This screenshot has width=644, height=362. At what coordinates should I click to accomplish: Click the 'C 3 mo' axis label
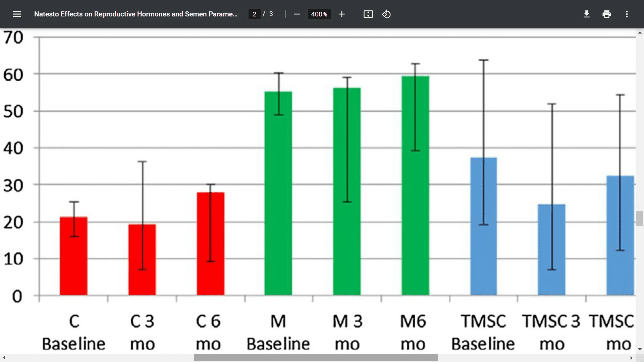pyautogui.click(x=142, y=333)
